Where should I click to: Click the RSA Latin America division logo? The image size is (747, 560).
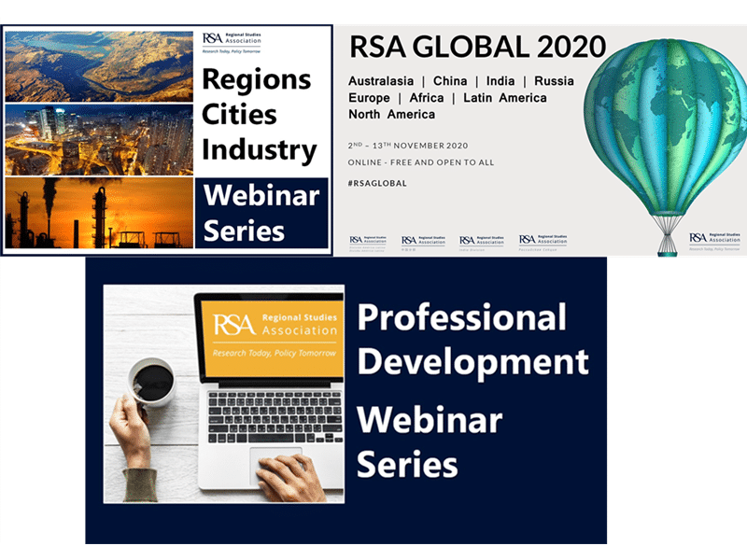pyautogui.click(x=368, y=243)
